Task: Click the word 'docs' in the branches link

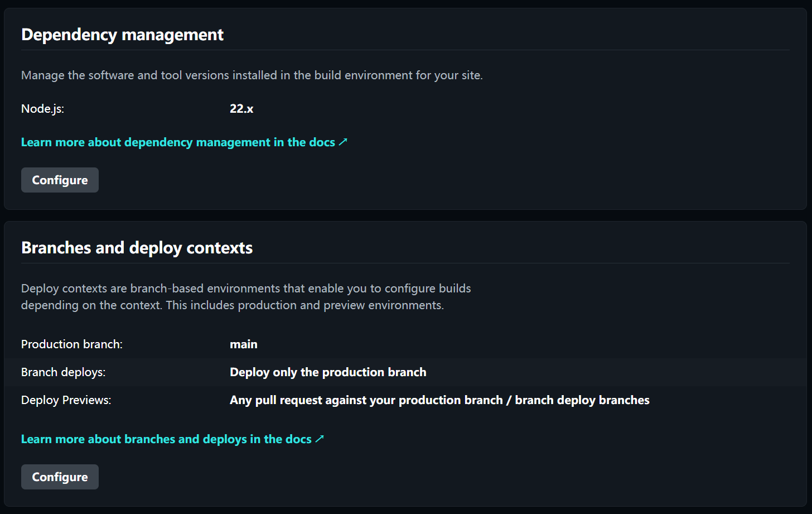Action: (x=298, y=439)
